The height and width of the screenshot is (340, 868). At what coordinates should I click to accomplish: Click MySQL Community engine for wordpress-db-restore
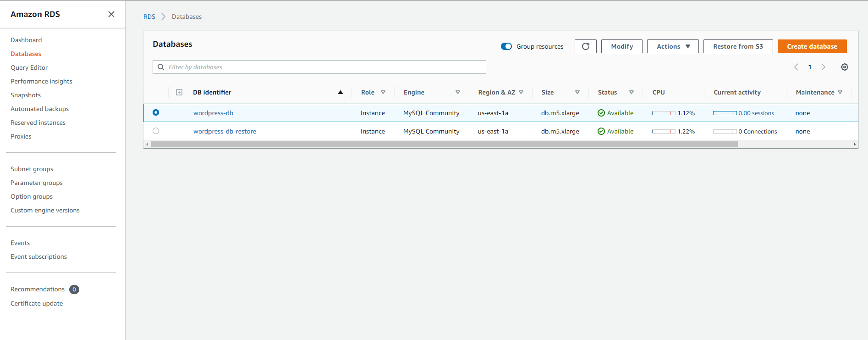(x=431, y=131)
